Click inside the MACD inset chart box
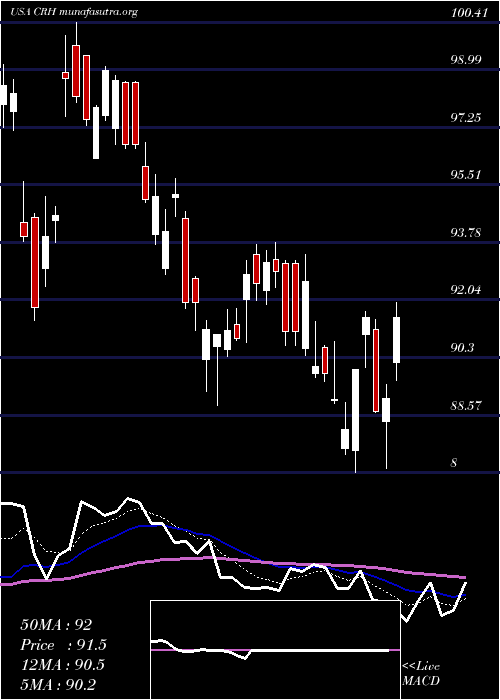The image size is (500, 700). tap(275, 650)
